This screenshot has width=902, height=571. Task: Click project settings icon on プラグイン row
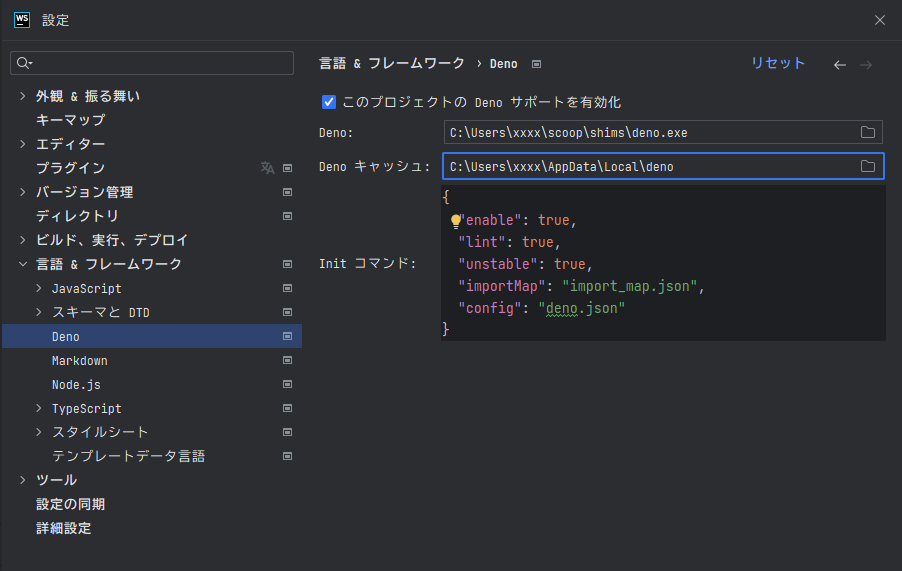(288, 168)
